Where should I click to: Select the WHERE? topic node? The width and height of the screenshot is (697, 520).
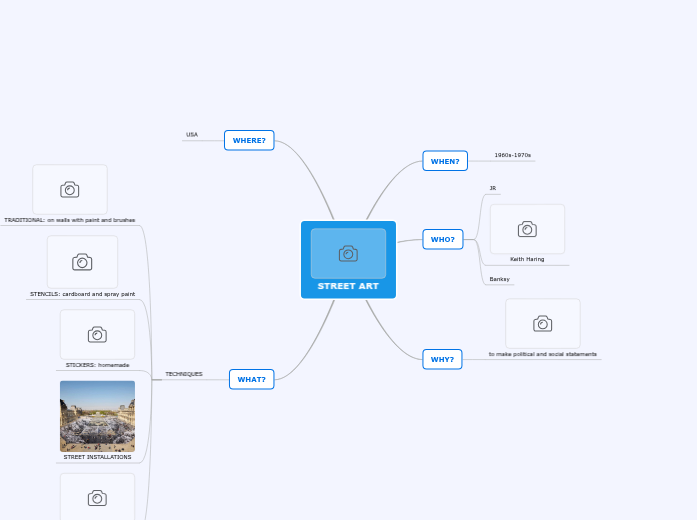(249, 140)
